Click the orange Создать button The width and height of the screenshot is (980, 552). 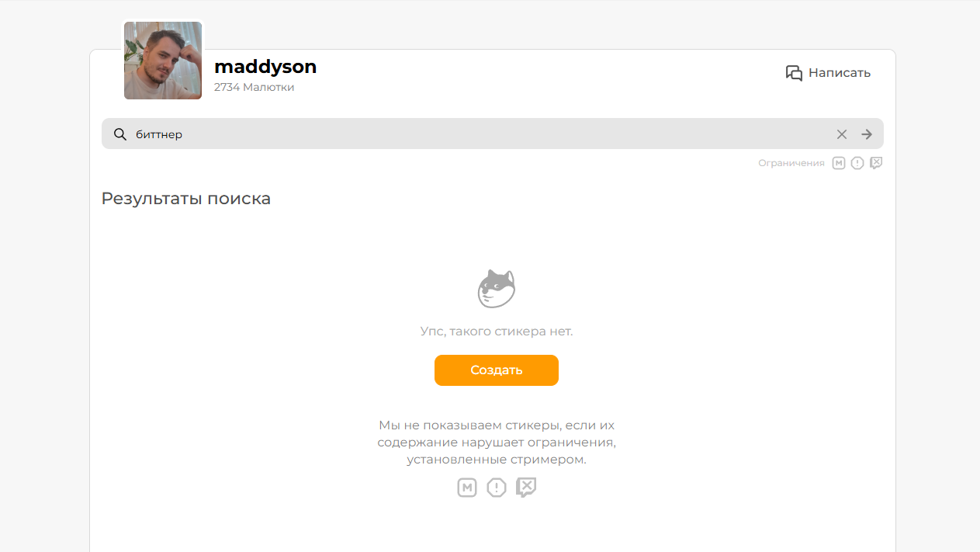pyautogui.click(x=497, y=370)
